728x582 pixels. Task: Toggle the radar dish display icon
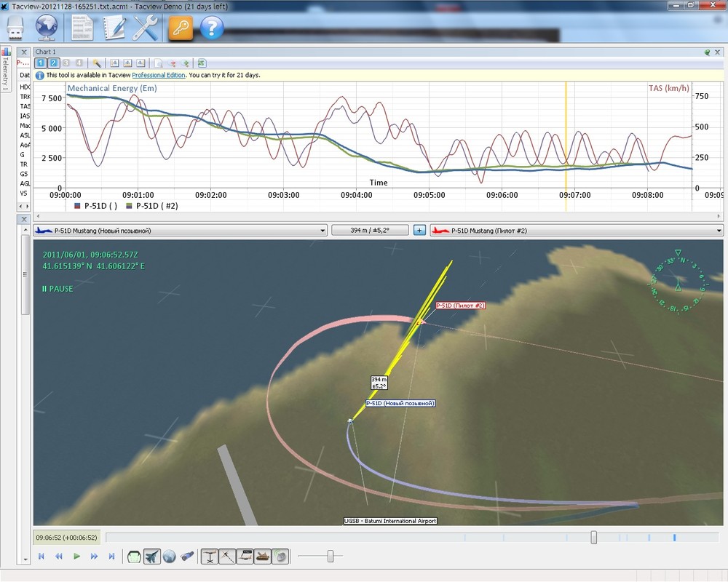tap(280, 556)
